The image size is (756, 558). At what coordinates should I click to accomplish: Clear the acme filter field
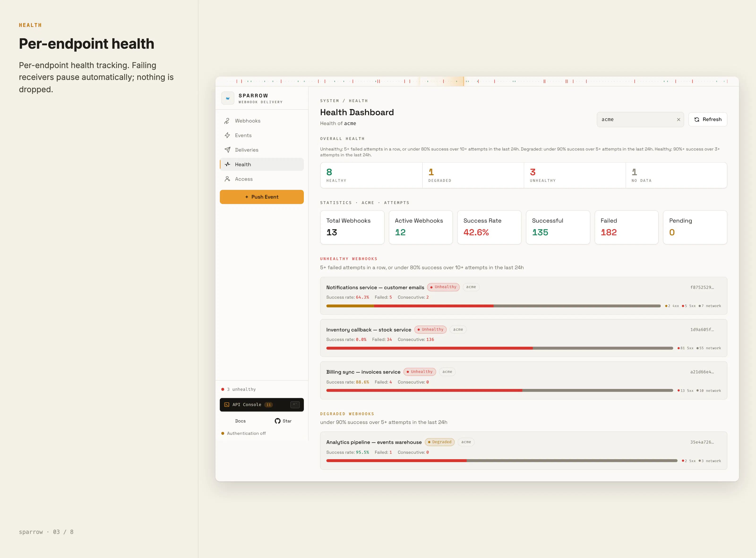point(678,120)
